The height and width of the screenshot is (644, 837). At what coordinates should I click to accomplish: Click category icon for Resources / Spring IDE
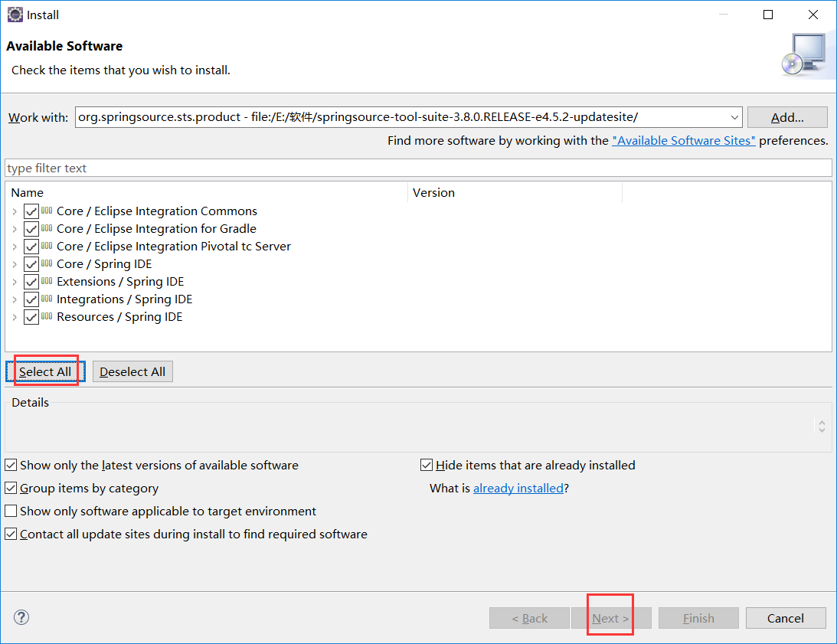[x=47, y=316]
